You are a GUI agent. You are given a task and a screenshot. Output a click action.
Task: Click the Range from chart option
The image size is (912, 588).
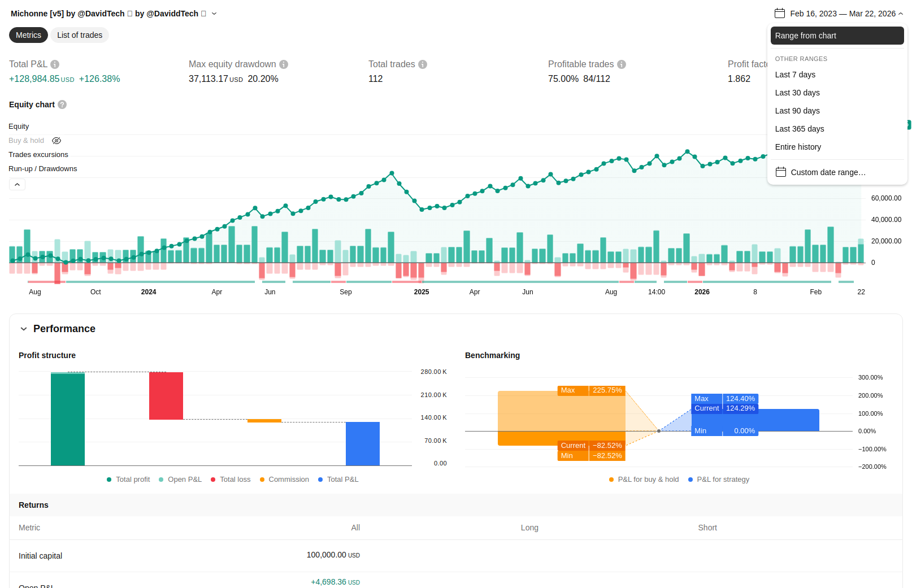pos(836,36)
